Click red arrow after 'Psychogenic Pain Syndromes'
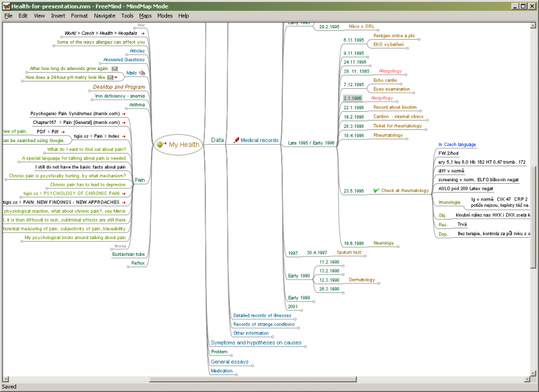The height and width of the screenshot is (392, 539). coord(123,114)
